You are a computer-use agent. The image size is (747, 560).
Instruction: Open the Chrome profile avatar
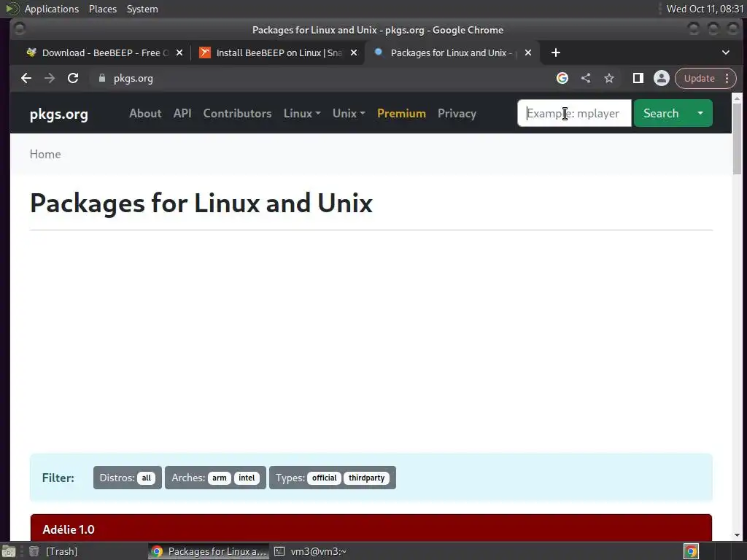pos(661,78)
